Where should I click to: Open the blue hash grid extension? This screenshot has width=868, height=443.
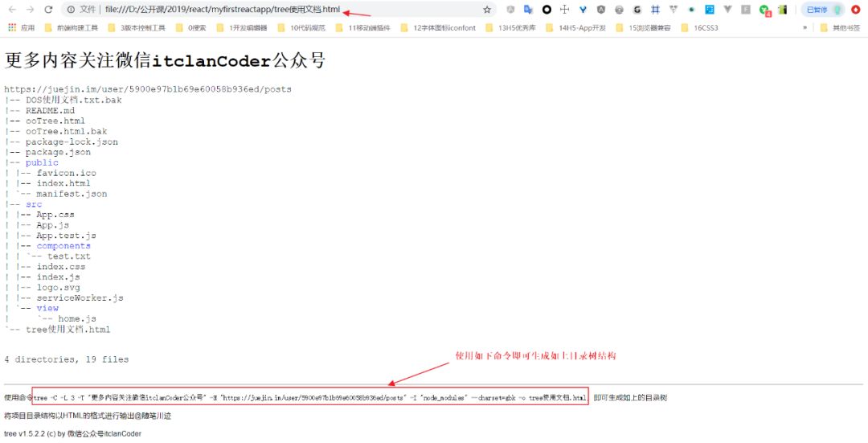tap(656, 10)
